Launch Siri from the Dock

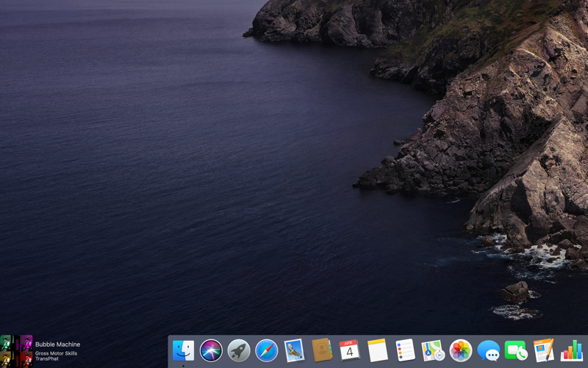[211, 350]
